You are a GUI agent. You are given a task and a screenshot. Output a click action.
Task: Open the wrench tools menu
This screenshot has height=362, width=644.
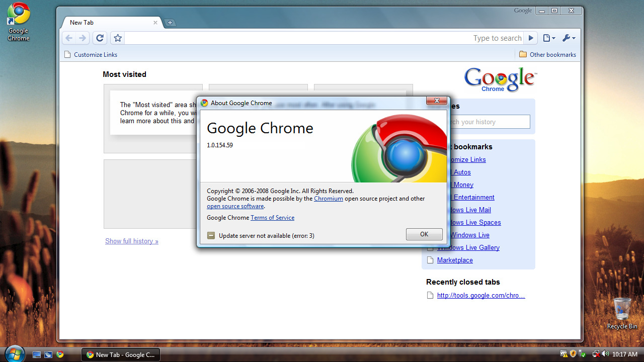tap(569, 38)
